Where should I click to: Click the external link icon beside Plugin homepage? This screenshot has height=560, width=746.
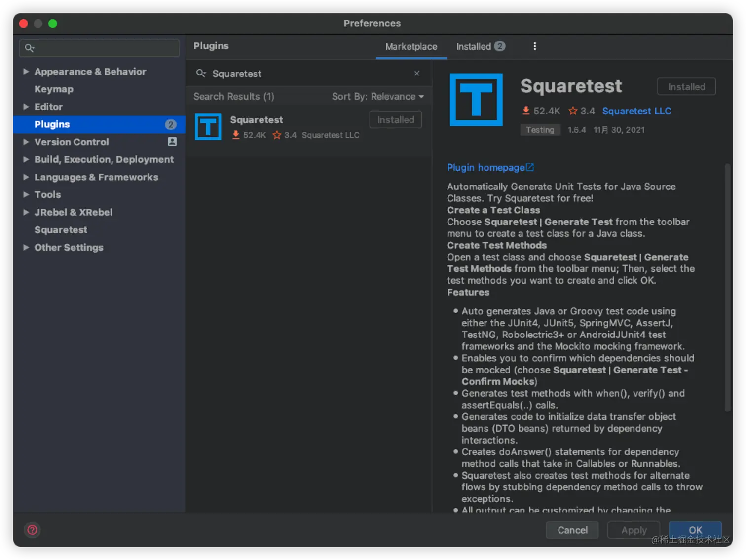pyautogui.click(x=530, y=167)
